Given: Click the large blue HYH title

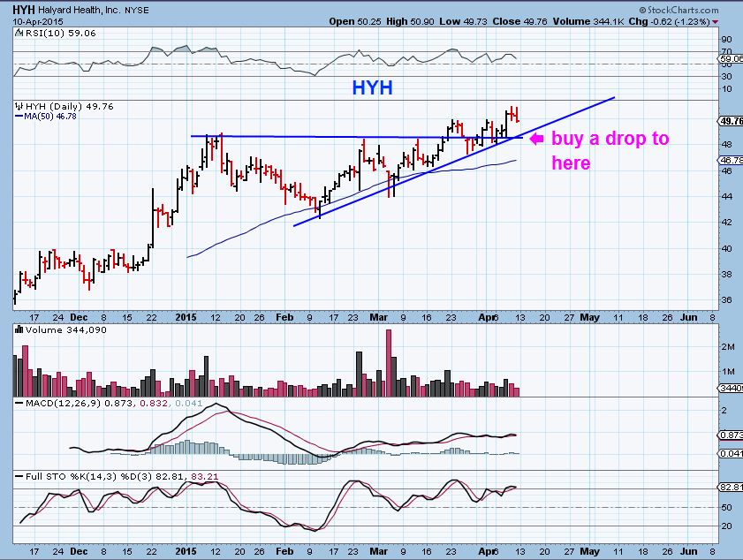Looking at the screenshot, I should point(372,87).
